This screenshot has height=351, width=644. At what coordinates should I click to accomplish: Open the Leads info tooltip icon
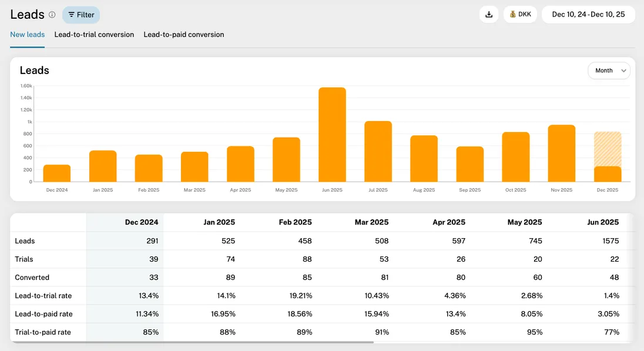[x=52, y=15]
